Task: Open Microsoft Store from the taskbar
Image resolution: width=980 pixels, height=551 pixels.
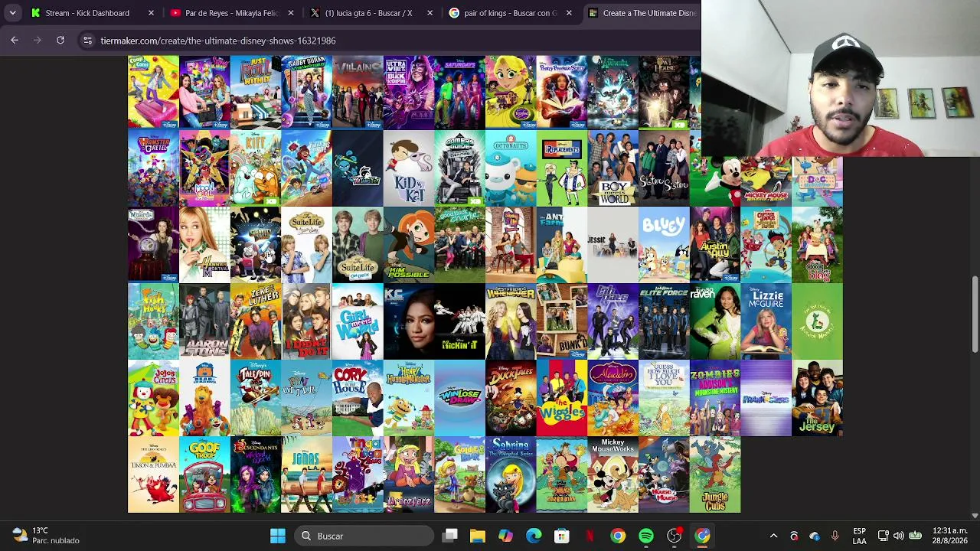Action: coord(562,536)
